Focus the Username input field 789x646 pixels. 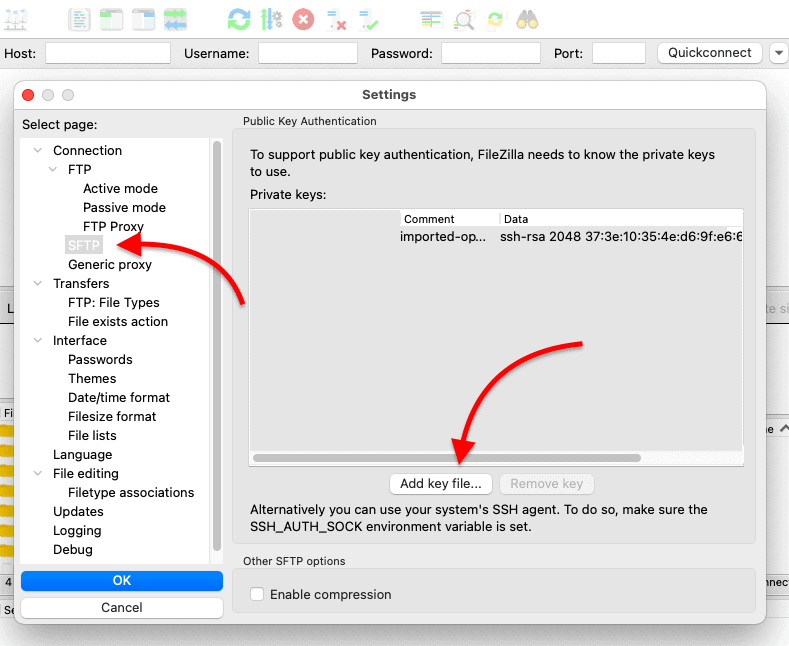click(x=308, y=53)
